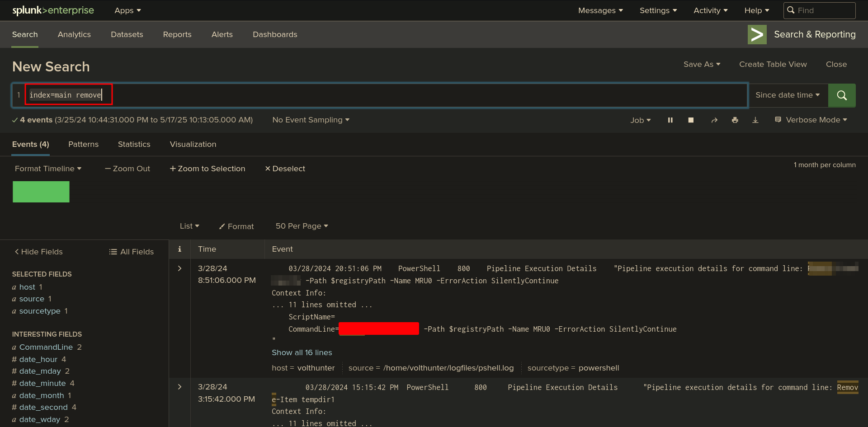Click the Search & Reporting app icon
The image size is (868, 427).
(757, 35)
